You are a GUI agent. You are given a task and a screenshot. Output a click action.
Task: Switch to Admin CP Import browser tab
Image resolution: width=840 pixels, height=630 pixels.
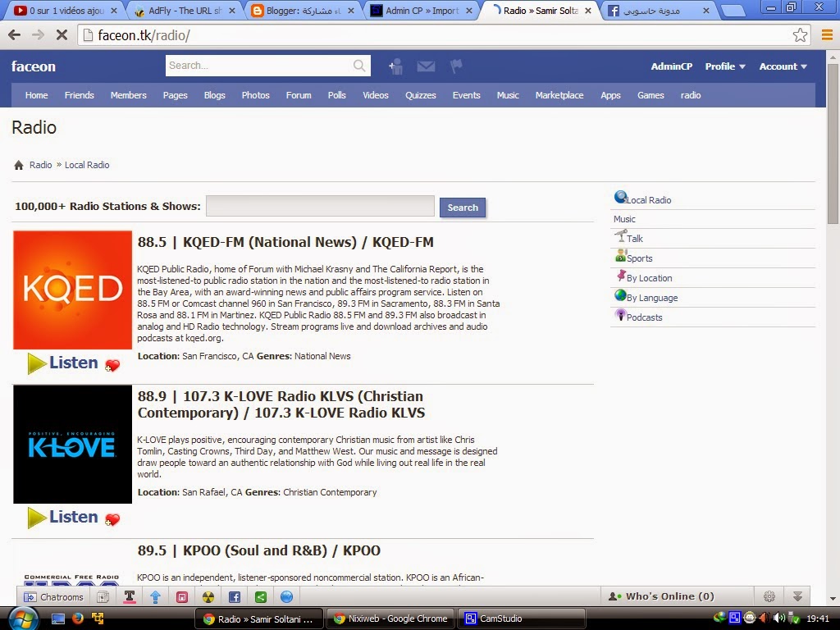[x=422, y=10]
